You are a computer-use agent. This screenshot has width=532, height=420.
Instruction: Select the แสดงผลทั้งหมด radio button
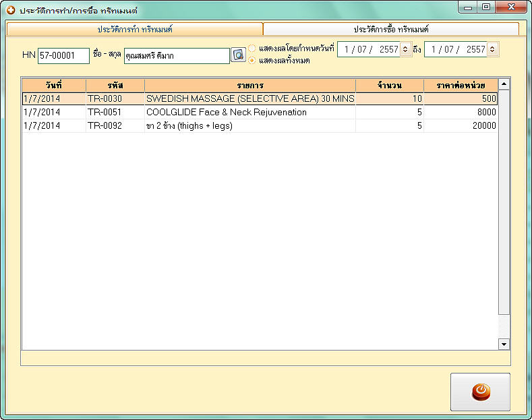[252, 61]
